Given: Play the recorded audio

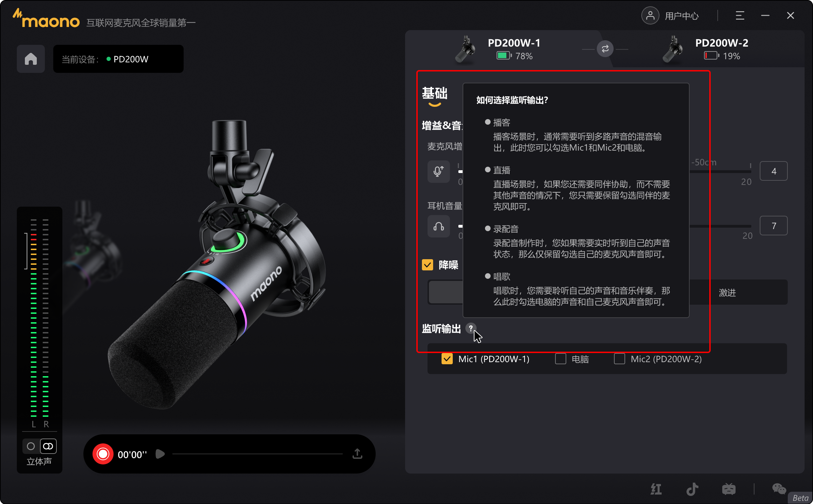Looking at the screenshot, I should point(160,454).
